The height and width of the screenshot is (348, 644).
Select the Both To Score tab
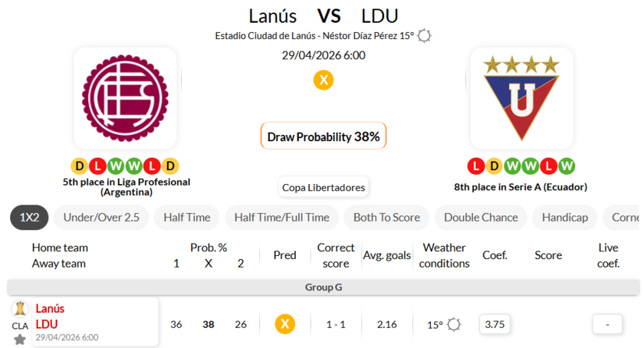click(386, 217)
